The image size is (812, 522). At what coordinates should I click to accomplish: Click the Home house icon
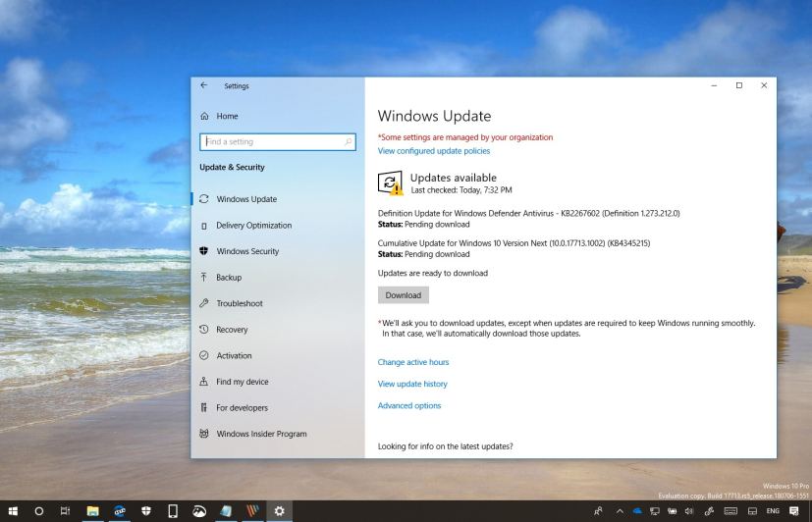[x=204, y=116]
